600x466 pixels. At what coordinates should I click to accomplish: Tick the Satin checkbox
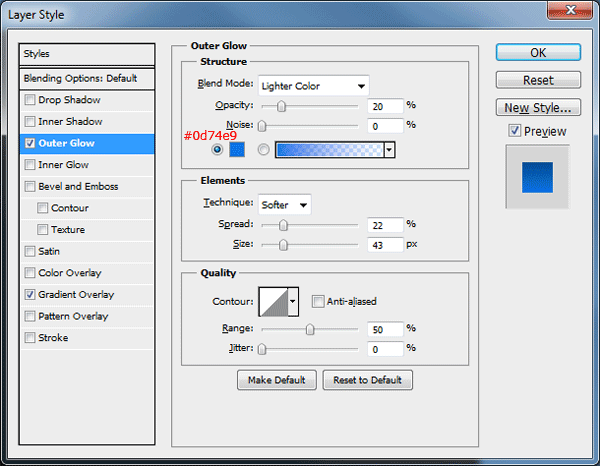(30, 251)
